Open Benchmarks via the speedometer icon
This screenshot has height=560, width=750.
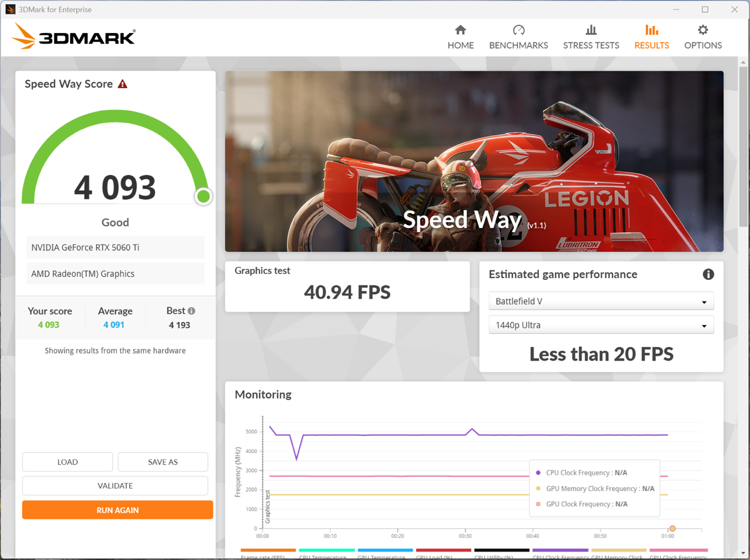click(x=519, y=30)
